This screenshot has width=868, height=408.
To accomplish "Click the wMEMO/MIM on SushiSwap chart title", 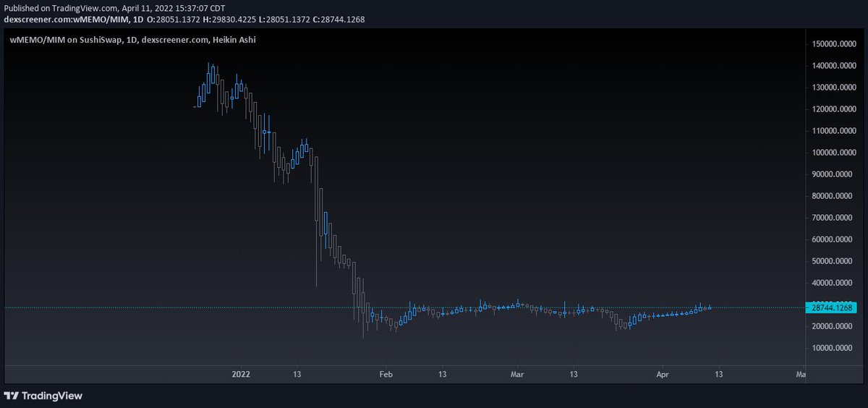I will point(132,40).
